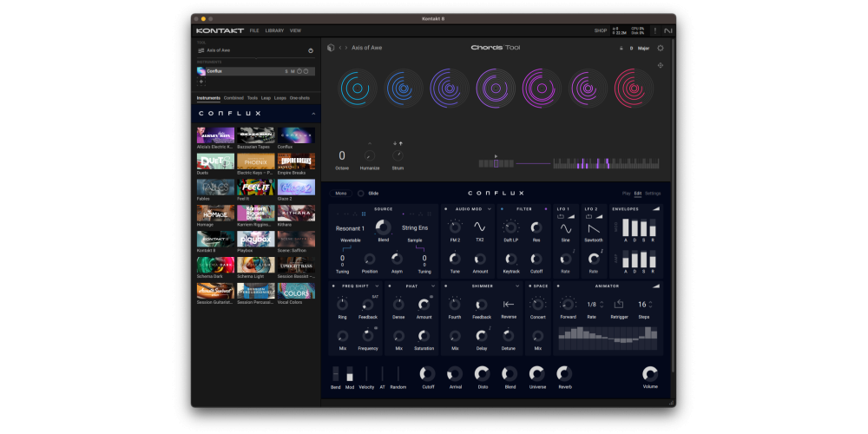Click the cube icon beside Axis of Awe
This screenshot has height=434, width=868.
click(x=331, y=48)
